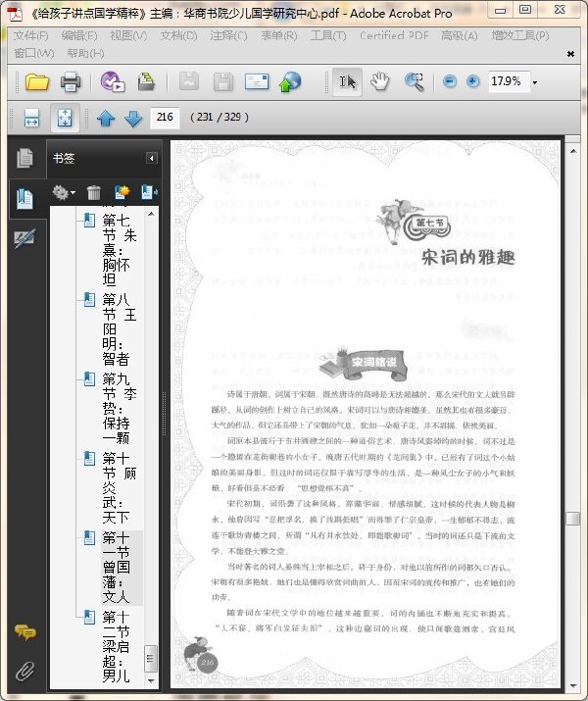Click the document vertical scrollbar thumb
The height and width of the screenshot is (701, 588).
(x=572, y=519)
